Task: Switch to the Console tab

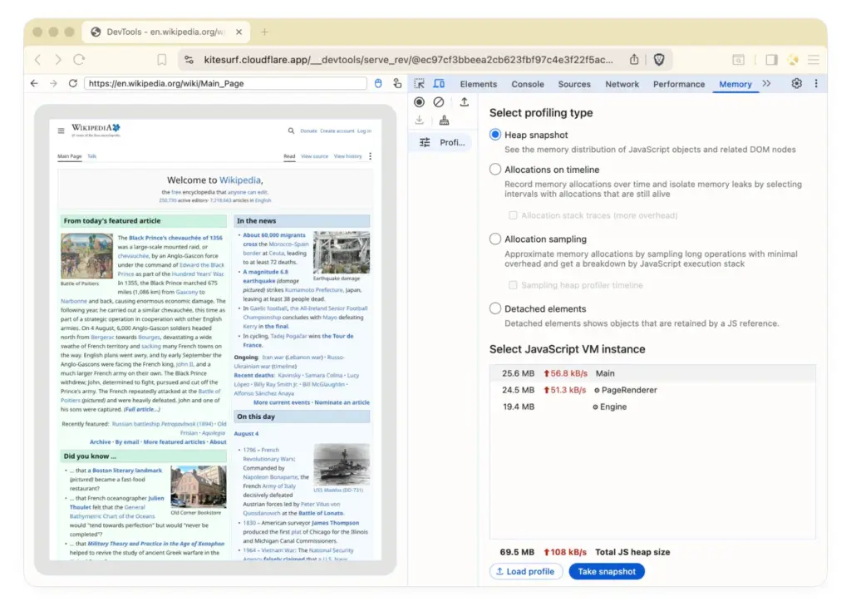Action: (528, 84)
